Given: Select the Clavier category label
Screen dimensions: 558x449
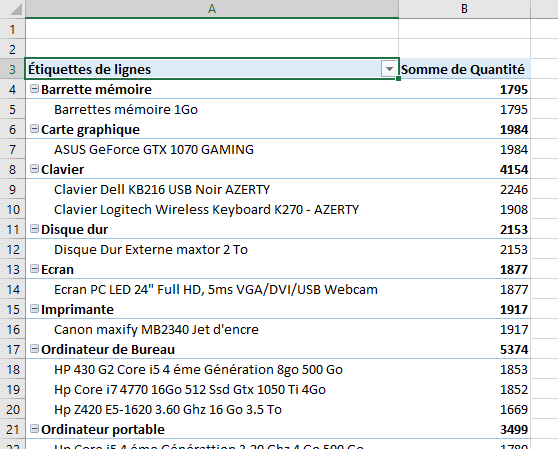Looking at the screenshot, I should (62, 169).
